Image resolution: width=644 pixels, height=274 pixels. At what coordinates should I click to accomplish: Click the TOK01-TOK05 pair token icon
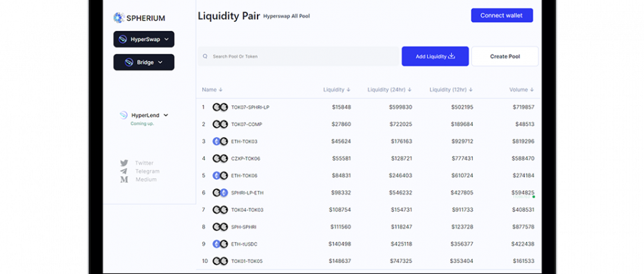pos(220,261)
